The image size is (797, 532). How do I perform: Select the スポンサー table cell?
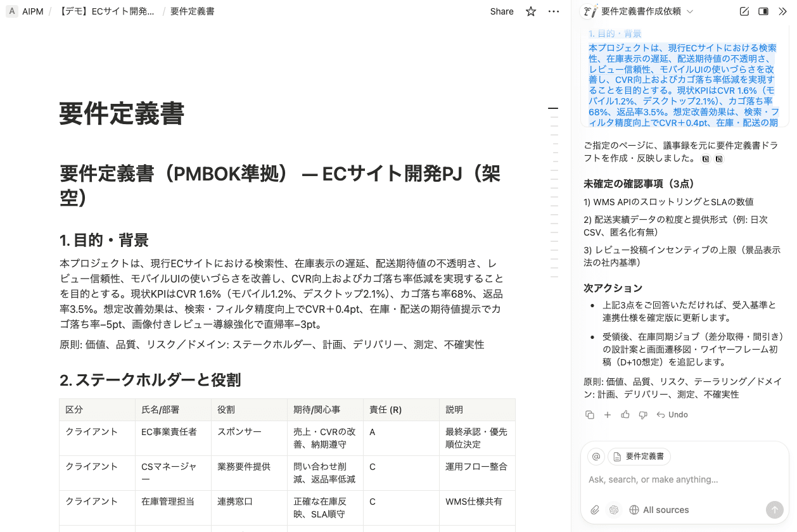(250, 438)
